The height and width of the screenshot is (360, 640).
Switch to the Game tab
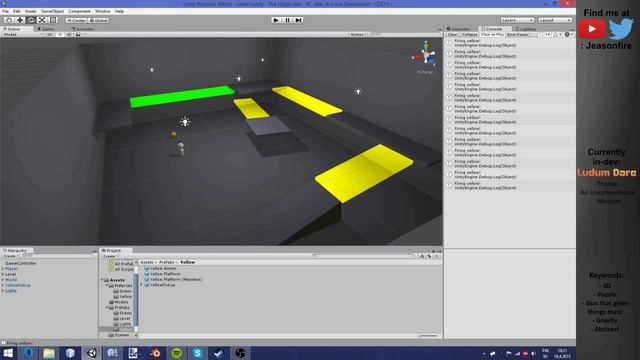[46, 29]
